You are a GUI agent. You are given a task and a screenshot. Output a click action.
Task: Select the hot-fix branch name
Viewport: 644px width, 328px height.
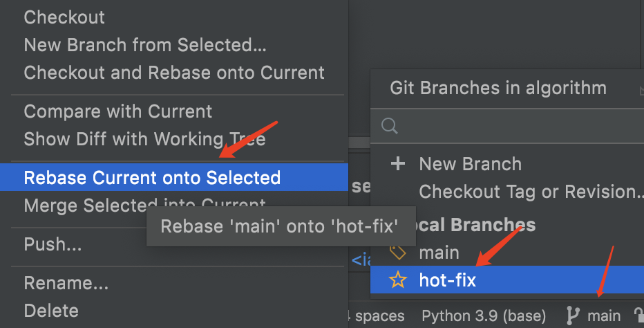[448, 280]
